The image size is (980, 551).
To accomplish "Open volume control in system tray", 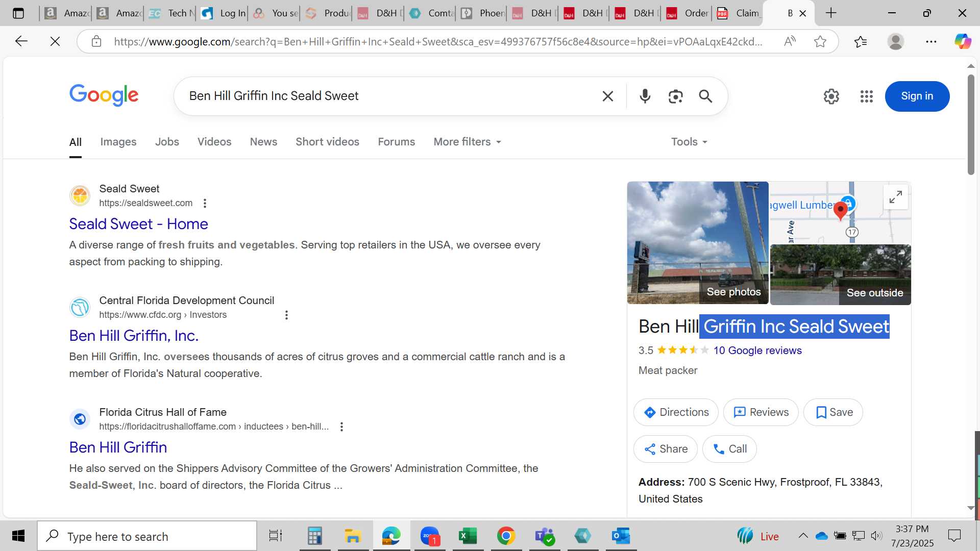I will (x=876, y=536).
